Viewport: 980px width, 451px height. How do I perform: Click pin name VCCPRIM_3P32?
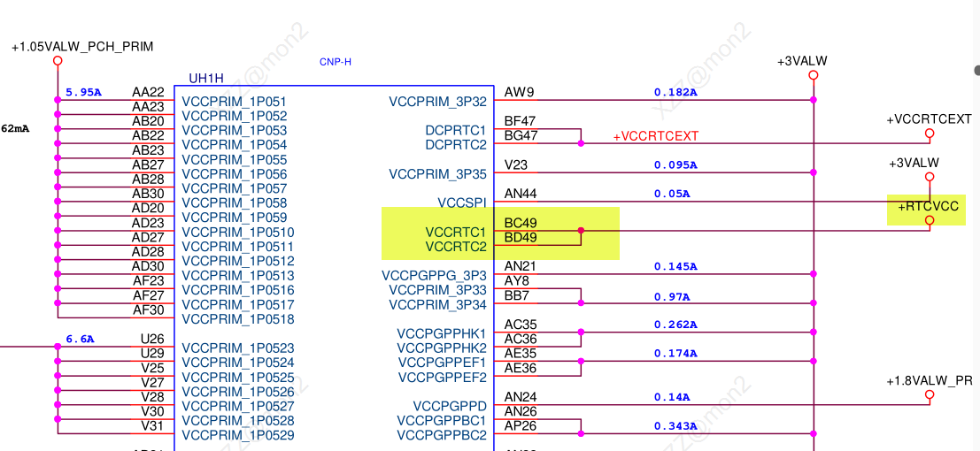[437, 101]
